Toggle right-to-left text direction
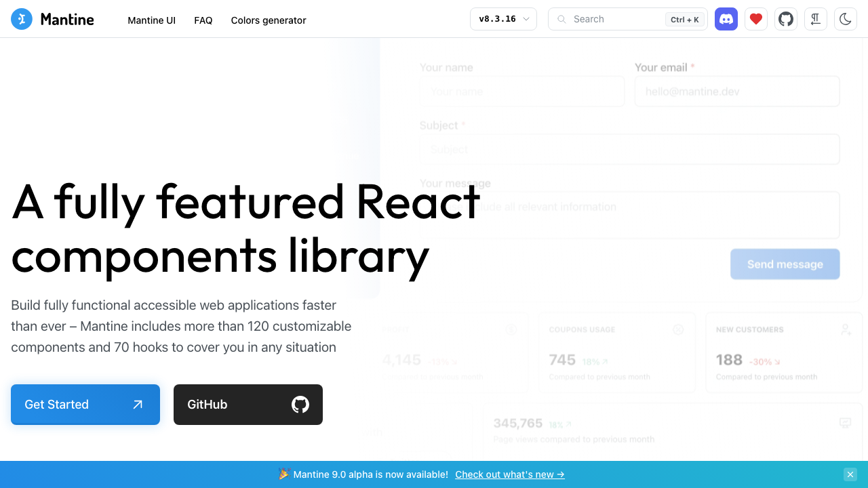This screenshot has height=488, width=868. coord(815,19)
